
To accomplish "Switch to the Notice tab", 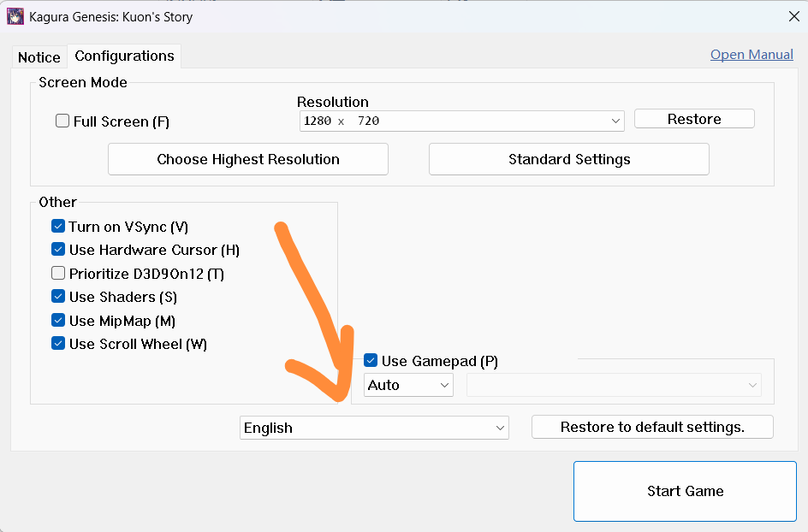I will point(39,57).
